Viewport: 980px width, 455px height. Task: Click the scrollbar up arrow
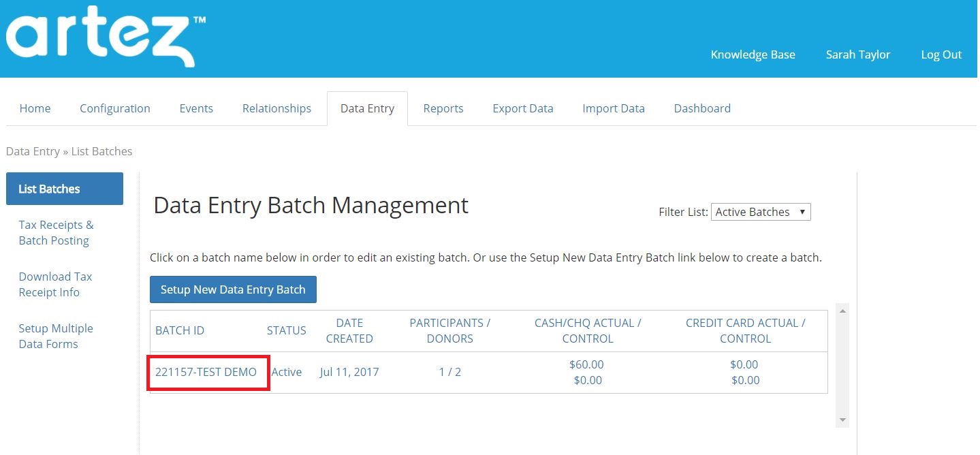point(842,311)
